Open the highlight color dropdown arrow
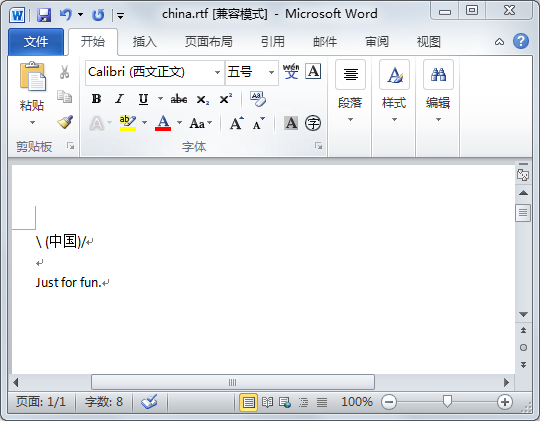This screenshot has width=540, height=421. [x=145, y=123]
